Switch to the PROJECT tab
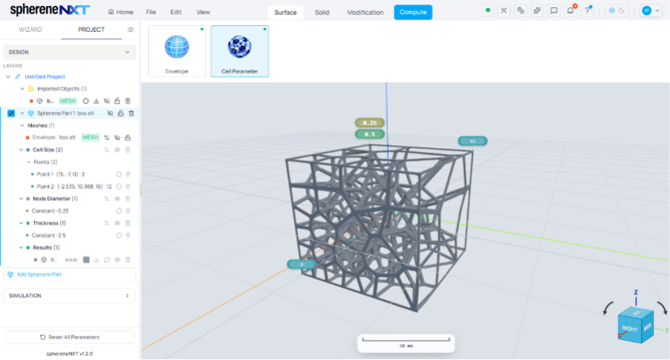 coord(91,29)
